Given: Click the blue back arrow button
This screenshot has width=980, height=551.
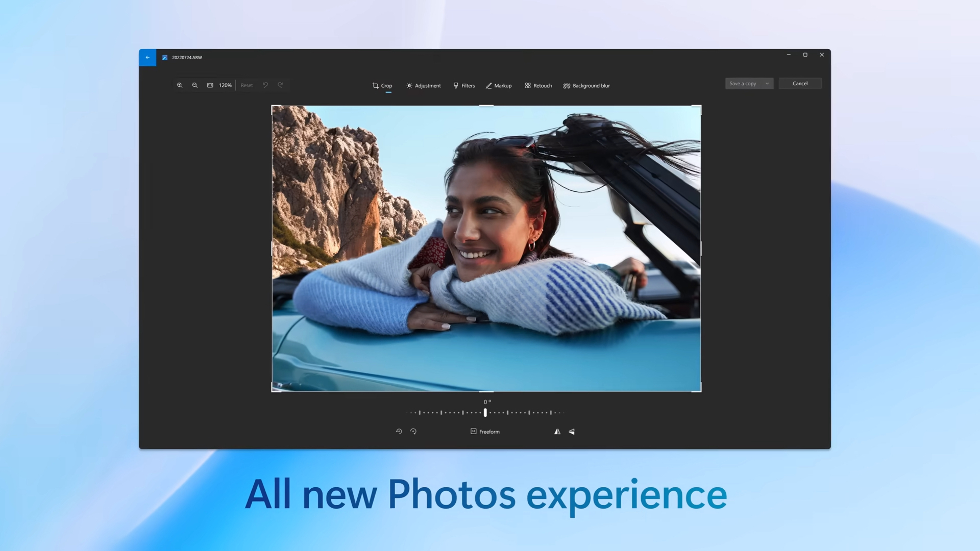Looking at the screenshot, I should coord(148,58).
